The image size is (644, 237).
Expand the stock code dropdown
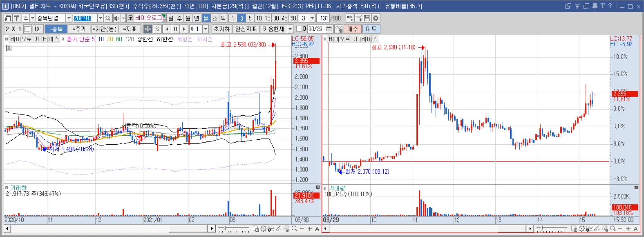tap(100, 18)
